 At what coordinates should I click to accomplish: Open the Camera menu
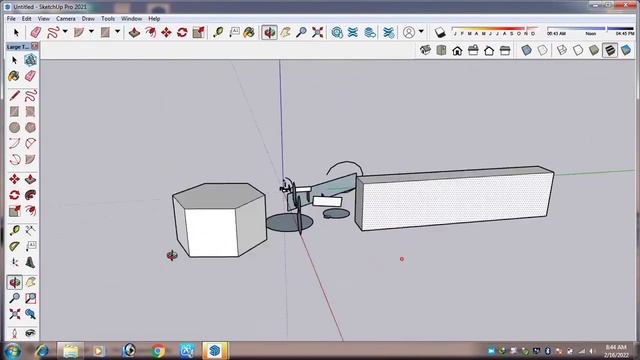pos(66,19)
